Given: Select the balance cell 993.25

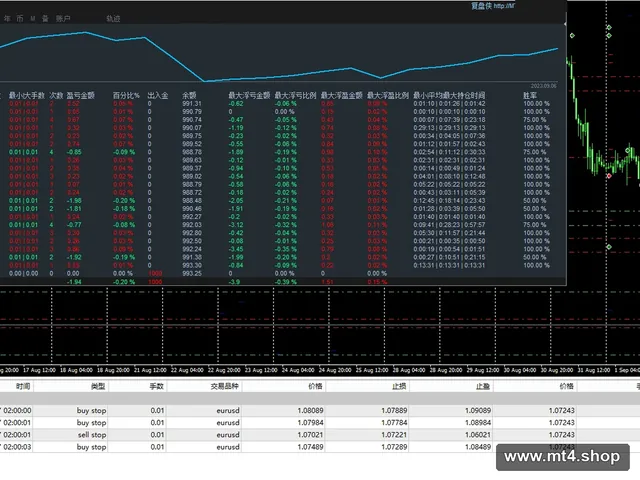Looking at the screenshot, I should 192,273.
